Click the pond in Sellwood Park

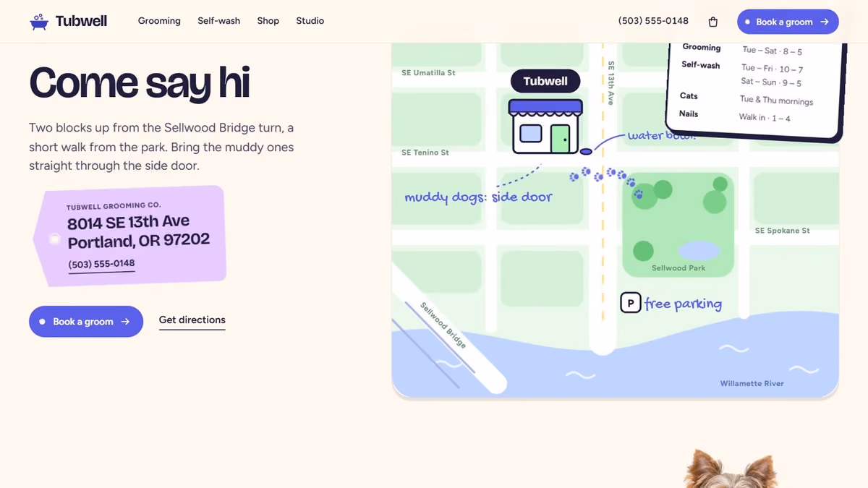click(699, 251)
